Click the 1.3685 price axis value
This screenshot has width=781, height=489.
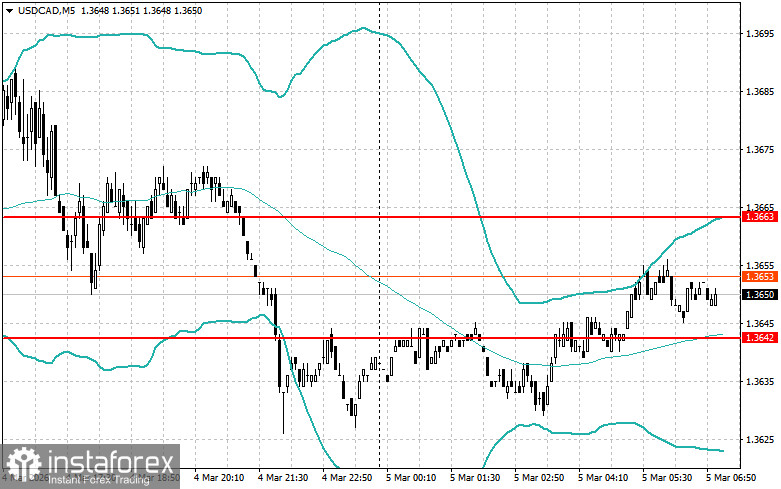760,92
